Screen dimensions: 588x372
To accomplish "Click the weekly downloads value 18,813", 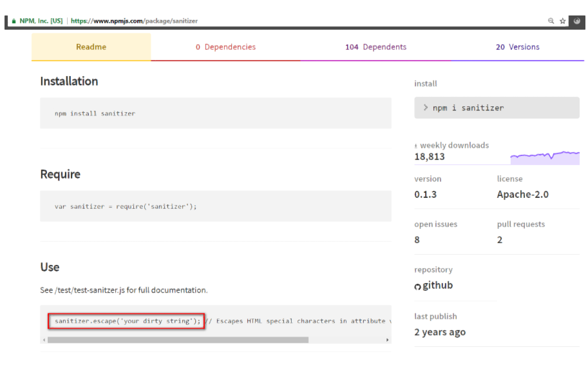I will pyautogui.click(x=430, y=157).
